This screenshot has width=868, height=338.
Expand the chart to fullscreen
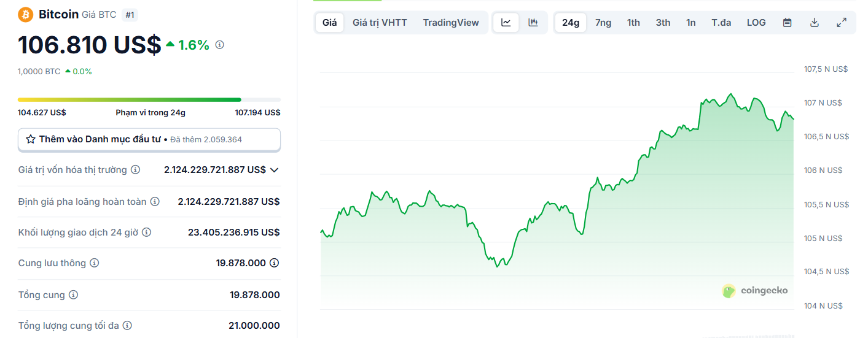coord(842,23)
